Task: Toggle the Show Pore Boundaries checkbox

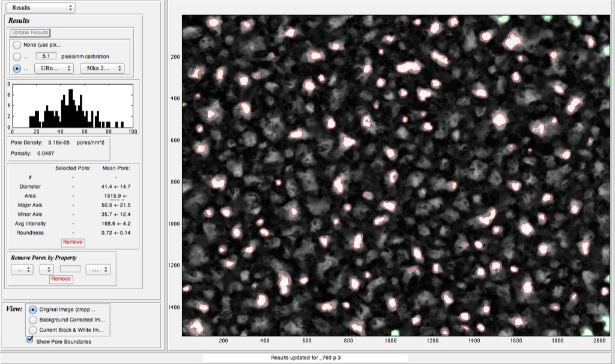Action: (x=30, y=340)
